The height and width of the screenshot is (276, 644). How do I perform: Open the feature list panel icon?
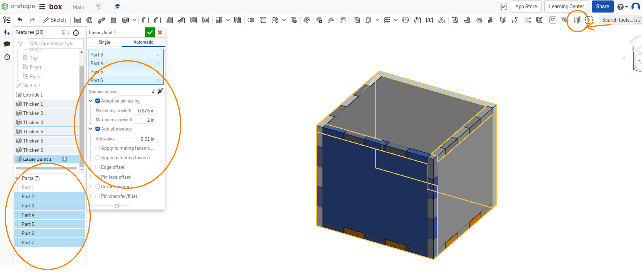click(7, 20)
